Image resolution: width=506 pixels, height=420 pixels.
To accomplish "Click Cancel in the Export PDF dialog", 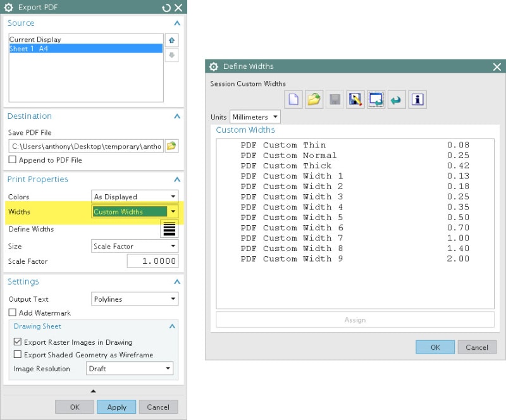I will pos(158,407).
